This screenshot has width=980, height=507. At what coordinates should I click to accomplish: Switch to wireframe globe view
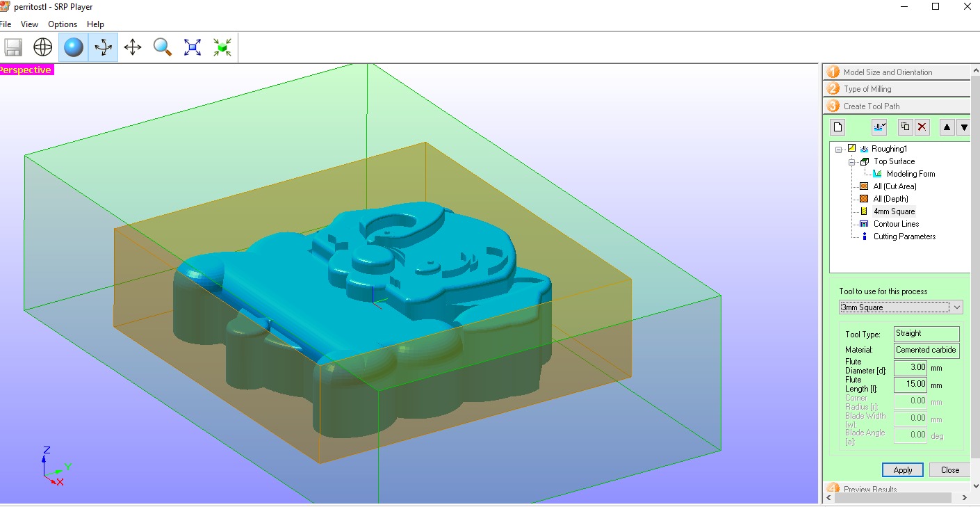pos(43,47)
